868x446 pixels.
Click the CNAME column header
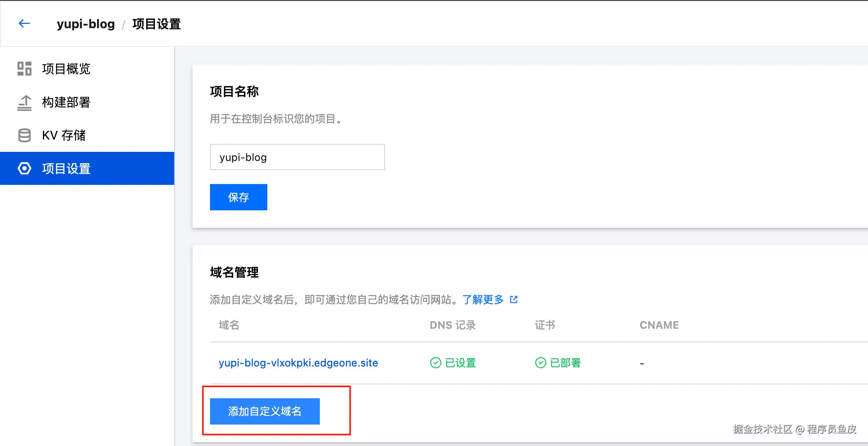tap(659, 325)
